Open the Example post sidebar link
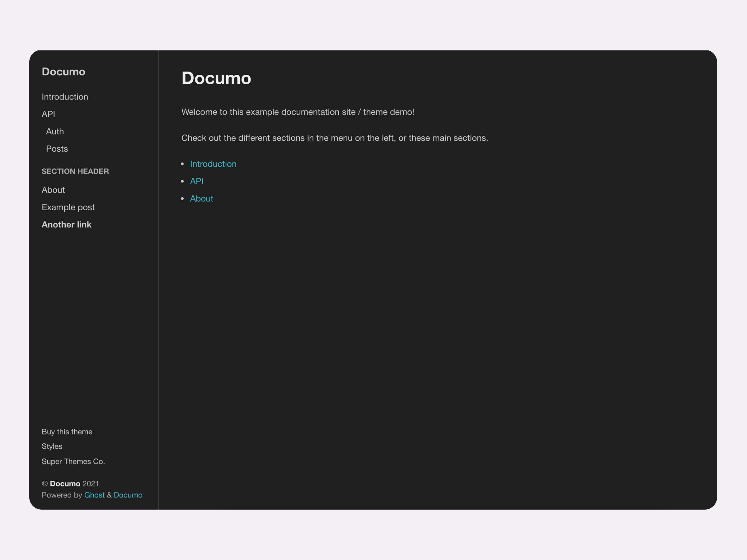Viewport: 747px width, 560px height. (x=68, y=207)
